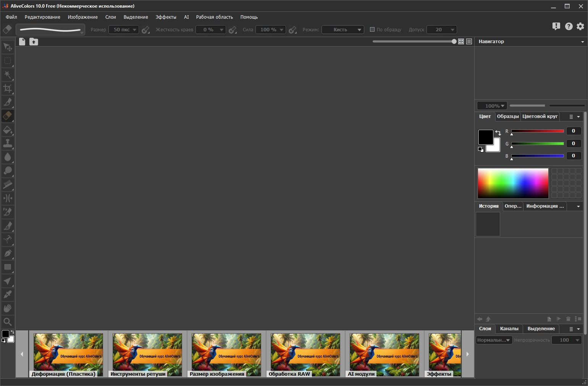The image size is (588, 386).
Task: Select the Hand pan tool
Action: [7, 308]
